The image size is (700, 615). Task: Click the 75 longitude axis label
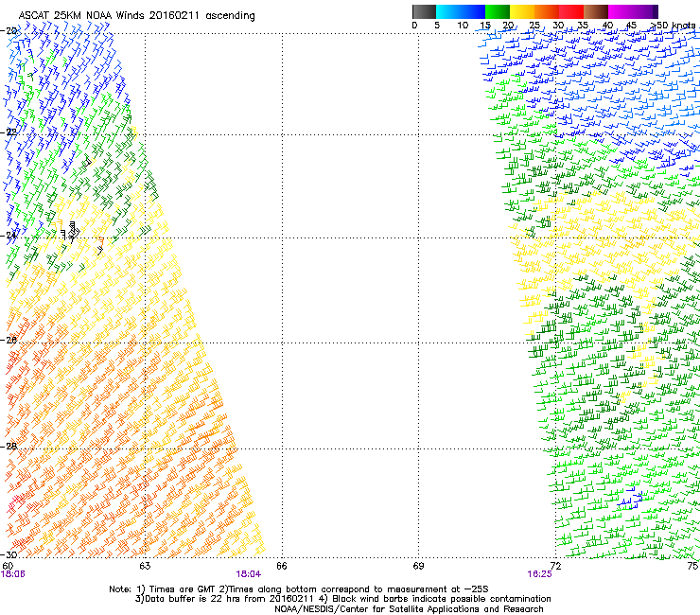click(692, 566)
